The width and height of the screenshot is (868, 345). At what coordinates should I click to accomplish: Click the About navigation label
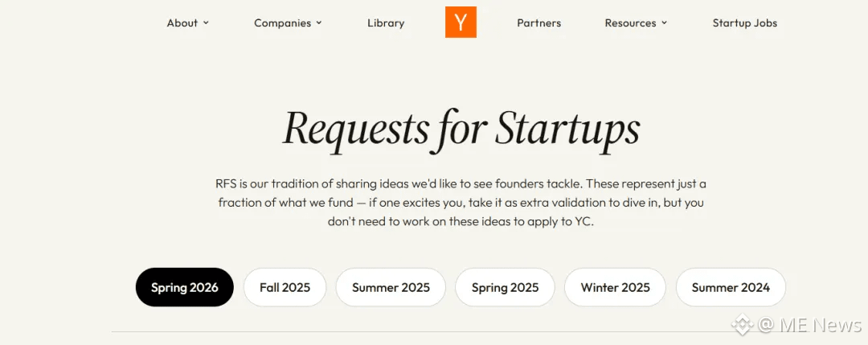tap(182, 23)
